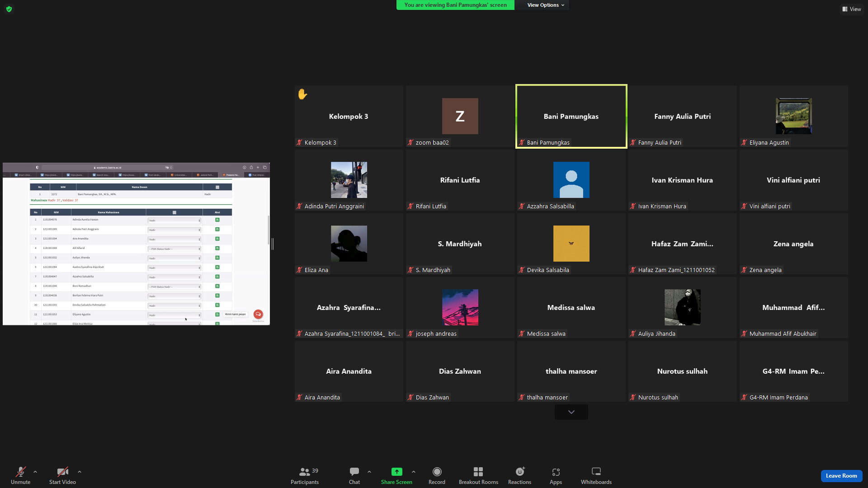Click the divider handle between shared screen and gallery
This screenshot has width=868, height=488.
click(x=273, y=244)
